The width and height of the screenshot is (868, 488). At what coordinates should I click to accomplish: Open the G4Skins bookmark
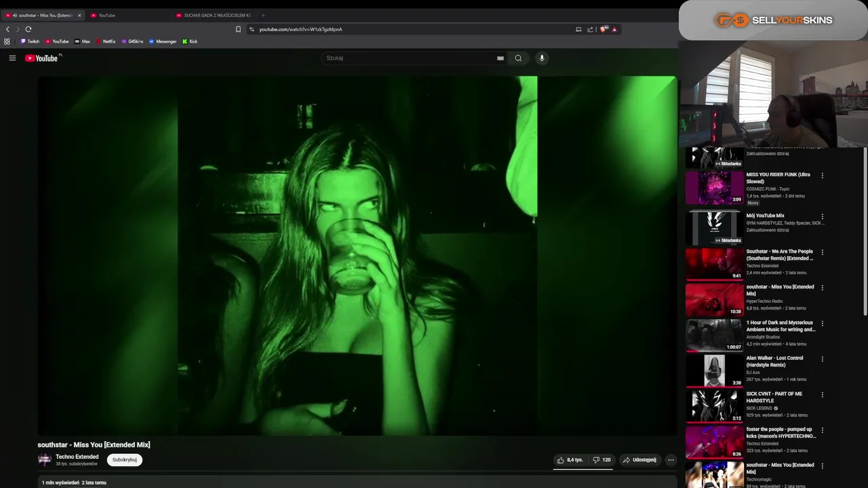(x=132, y=41)
